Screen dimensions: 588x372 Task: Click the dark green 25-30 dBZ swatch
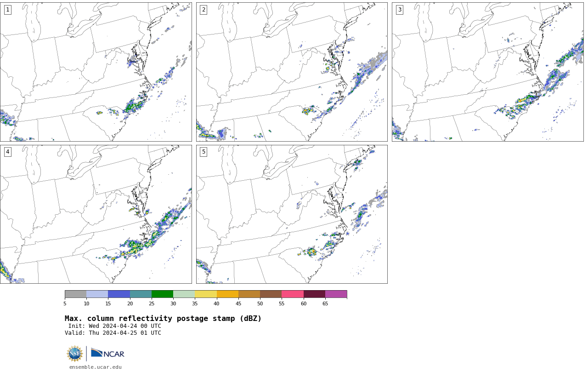coord(162,294)
